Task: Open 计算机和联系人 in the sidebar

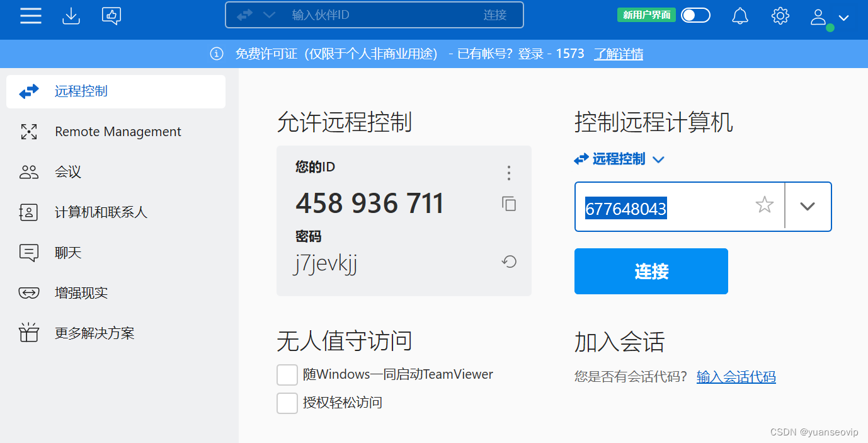Action: (x=116, y=212)
